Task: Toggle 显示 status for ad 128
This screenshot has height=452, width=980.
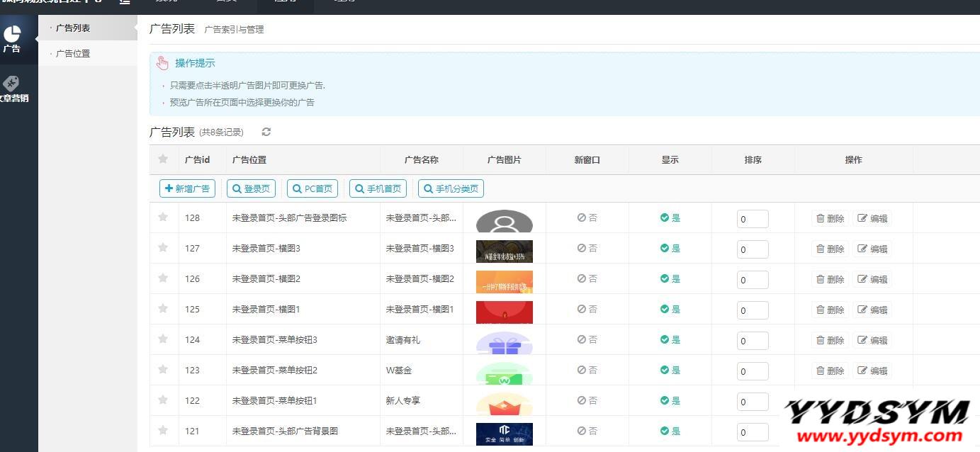Action: pyautogui.click(x=670, y=218)
